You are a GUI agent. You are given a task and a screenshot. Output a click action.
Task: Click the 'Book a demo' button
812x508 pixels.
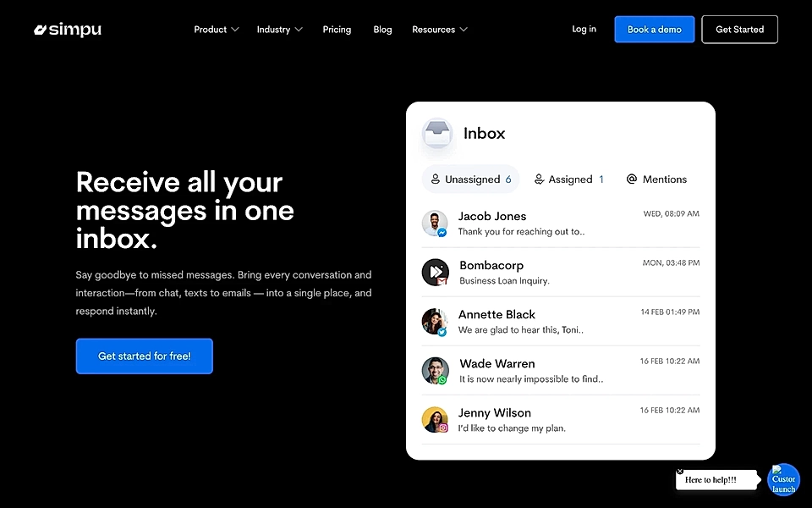tap(654, 29)
